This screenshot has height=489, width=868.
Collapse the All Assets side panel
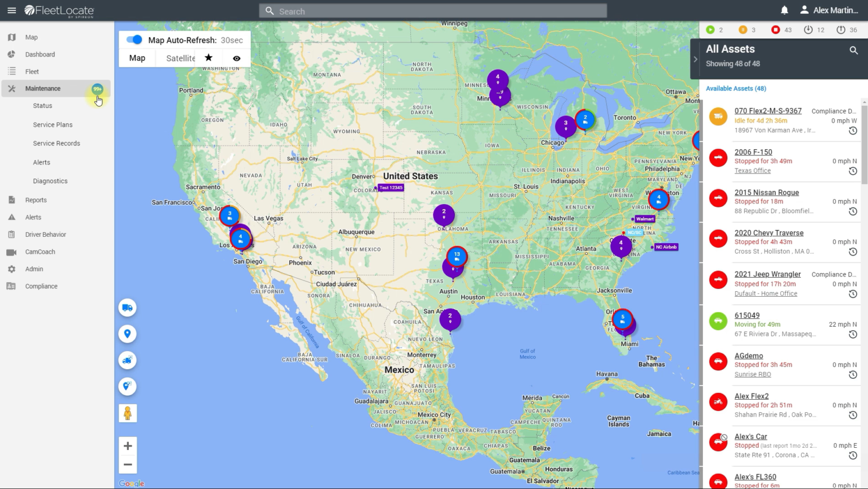[695, 59]
